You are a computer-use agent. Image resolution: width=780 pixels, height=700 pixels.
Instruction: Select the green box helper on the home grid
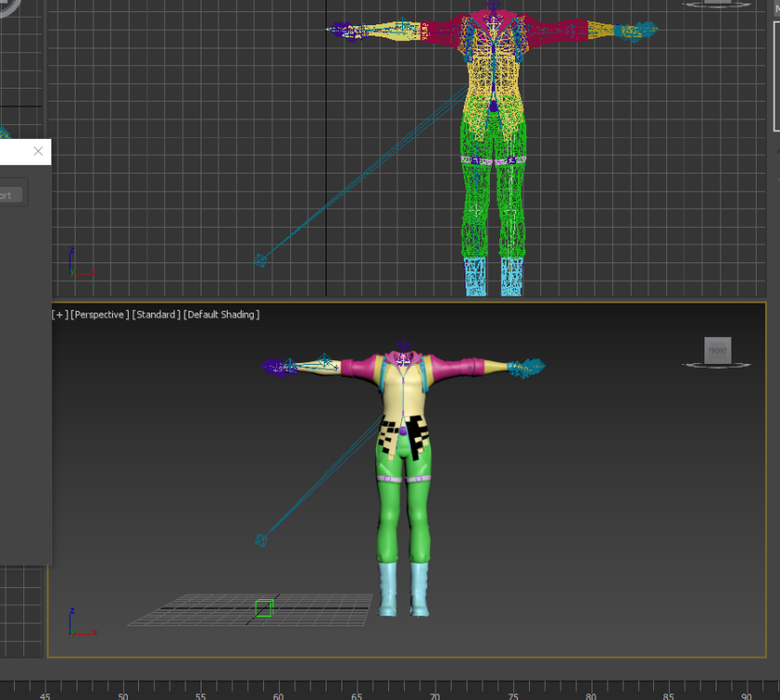264,608
